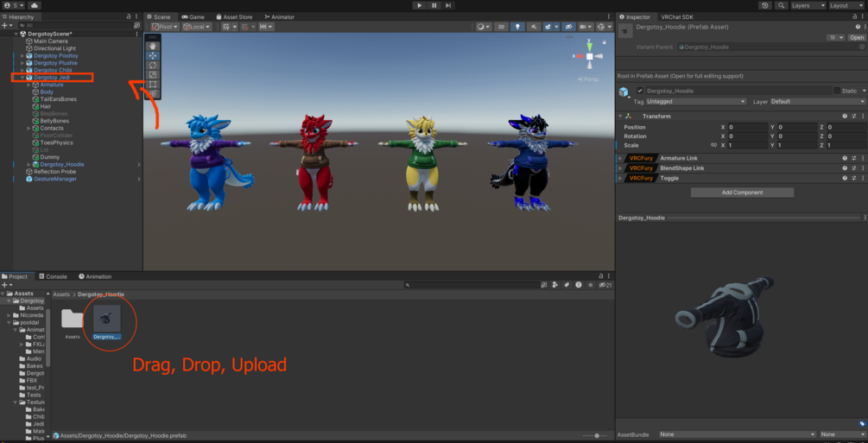Expand Dergotoy Pooltoy in Hierarchy
The width and height of the screenshot is (868, 443).
pyautogui.click(x=22, y=56)
